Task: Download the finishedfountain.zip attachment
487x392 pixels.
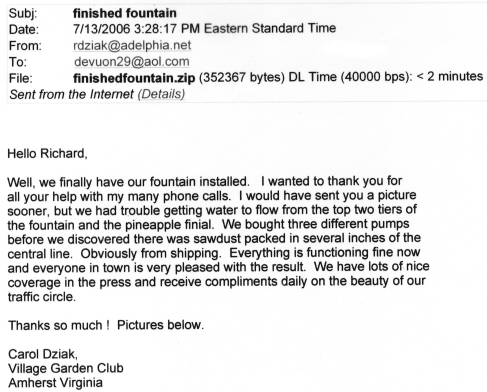Action: point(134,78)
